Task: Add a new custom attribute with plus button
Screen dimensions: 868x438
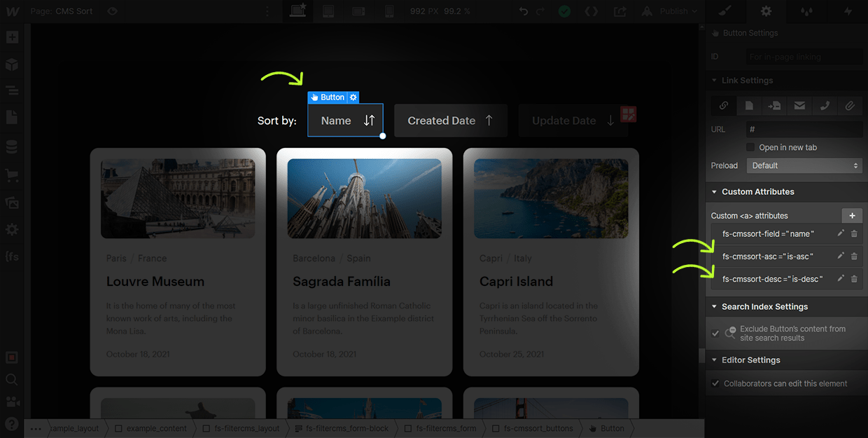Action: pos(852,216)
